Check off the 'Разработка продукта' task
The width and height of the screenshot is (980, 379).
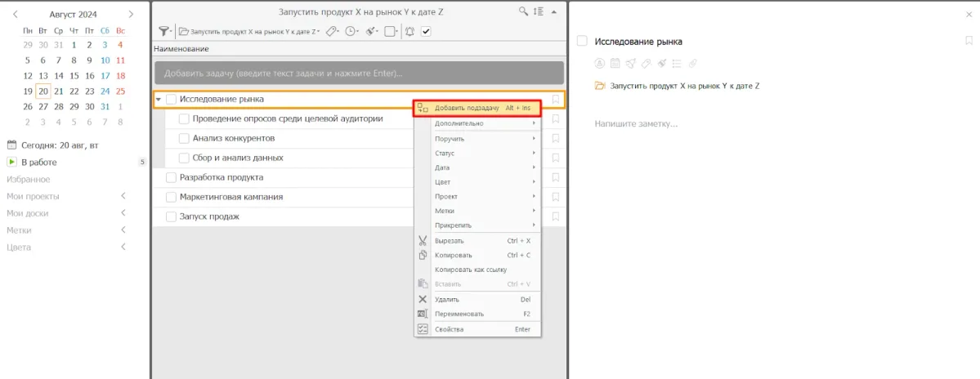(171, 177)
